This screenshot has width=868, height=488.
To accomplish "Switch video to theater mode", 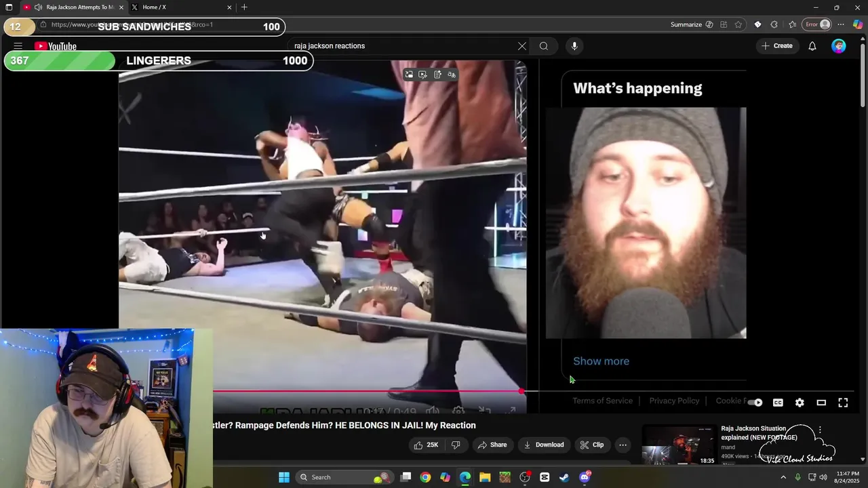I will (x=821, y=403).
